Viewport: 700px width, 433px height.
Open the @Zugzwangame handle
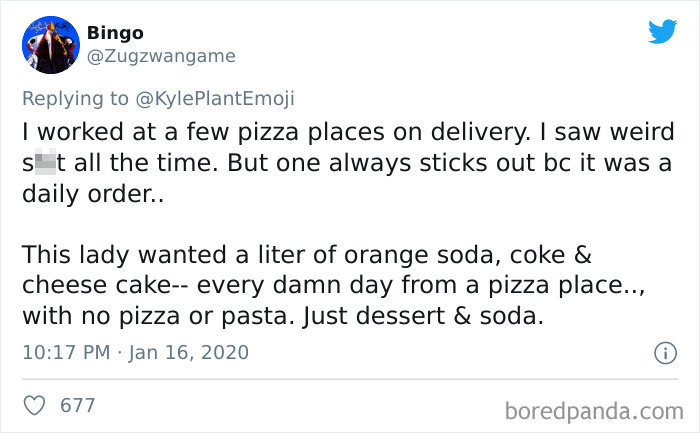[161, 56]
